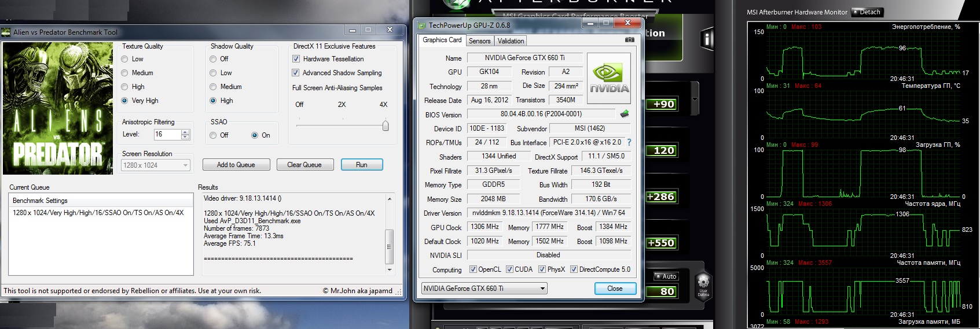Close GPU-Z with the Close button
980x329 pixels.
[615, 289]
